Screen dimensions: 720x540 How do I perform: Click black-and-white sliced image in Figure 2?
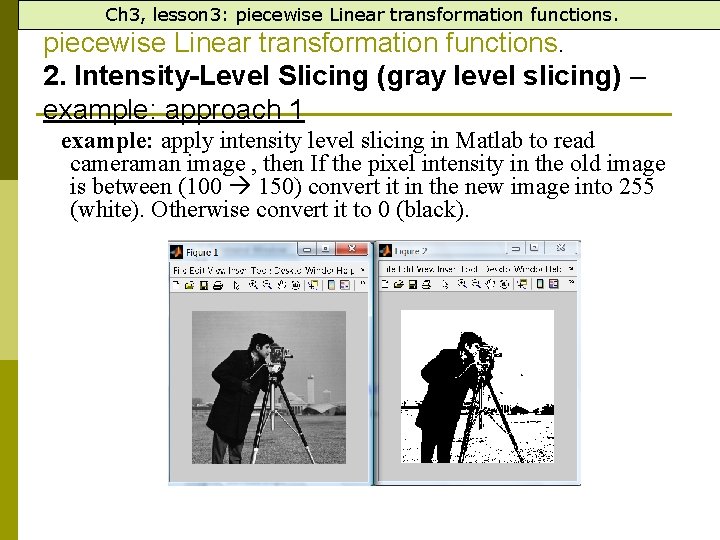(x=478, y=386)
